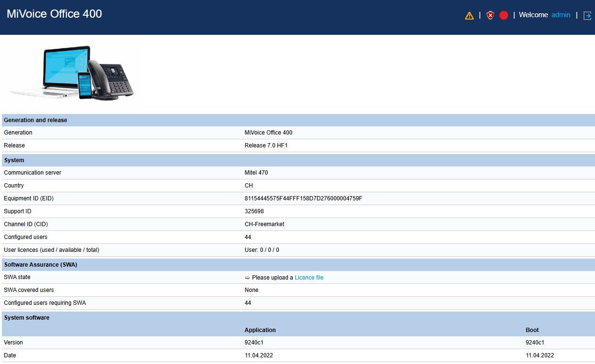The width and height of the screenshot is (595, 364).
Task: Select the Software Assurance (SWA) section header
Action: click(298, 265)
